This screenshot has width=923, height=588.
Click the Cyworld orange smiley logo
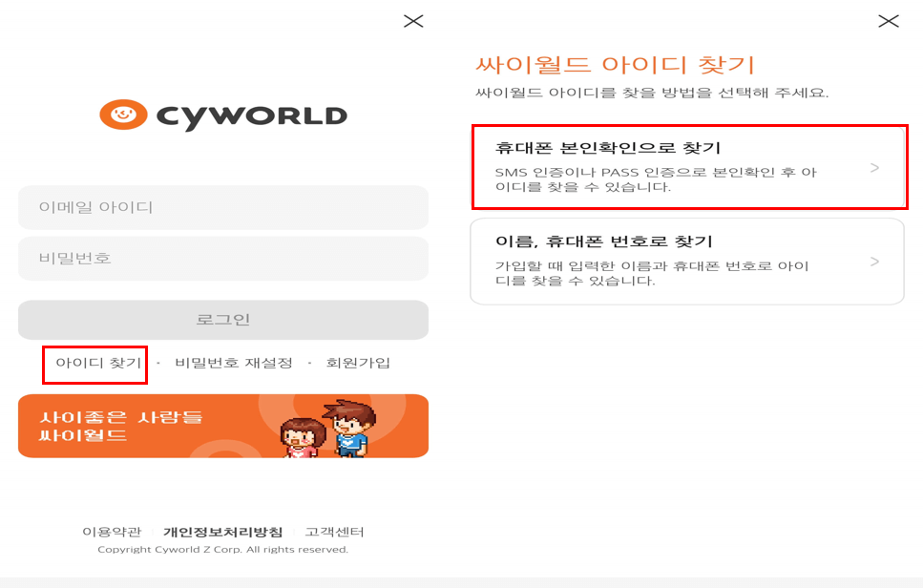(x=123, y=115)
